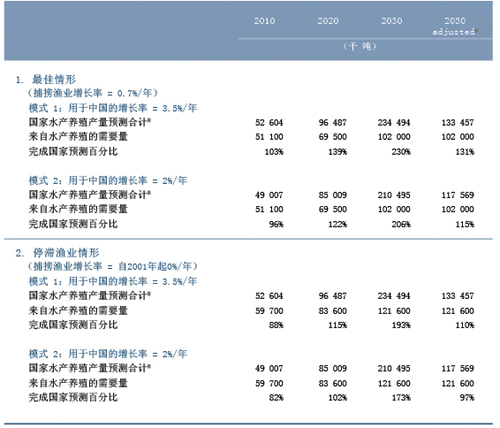Viewport: 500px width, 428px height.
Task: Click the 103% percentage cell
Action: (x=274, y=152)
